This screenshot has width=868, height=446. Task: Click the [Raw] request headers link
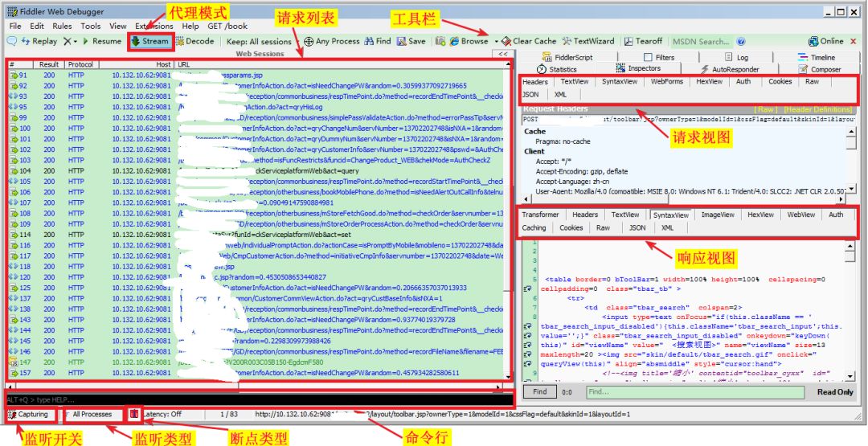766,109
